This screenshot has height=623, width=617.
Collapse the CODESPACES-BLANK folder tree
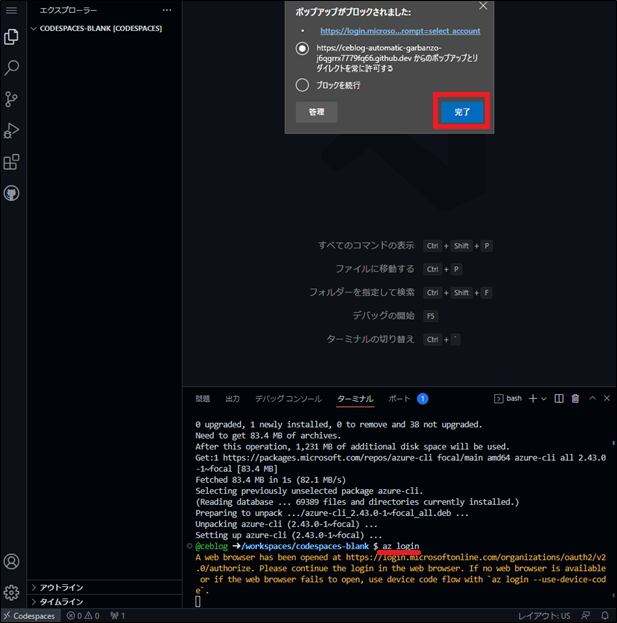34,29
